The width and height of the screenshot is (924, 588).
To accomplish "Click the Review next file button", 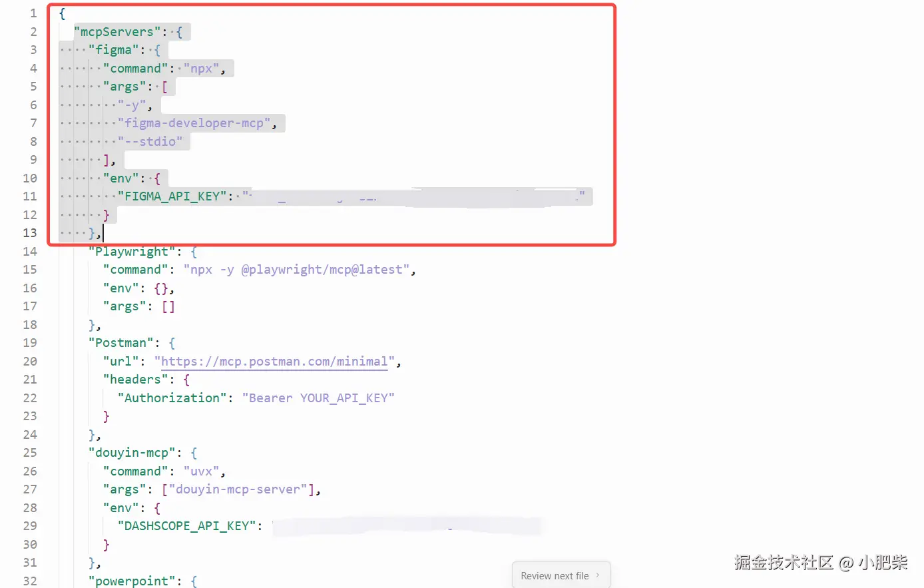I will [x=561, y=575].
